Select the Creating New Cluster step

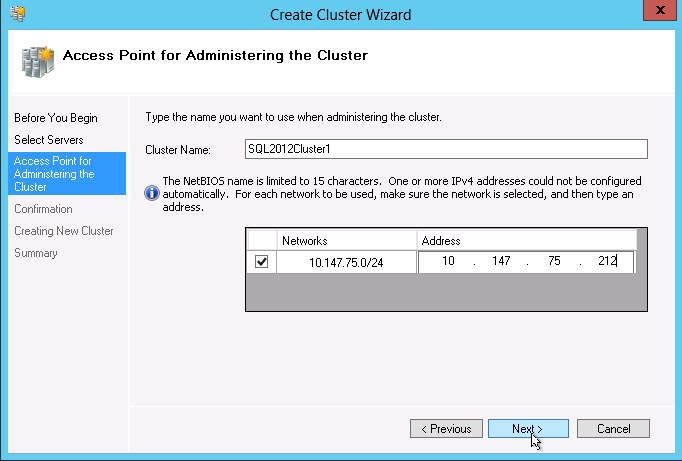point(64,231)
